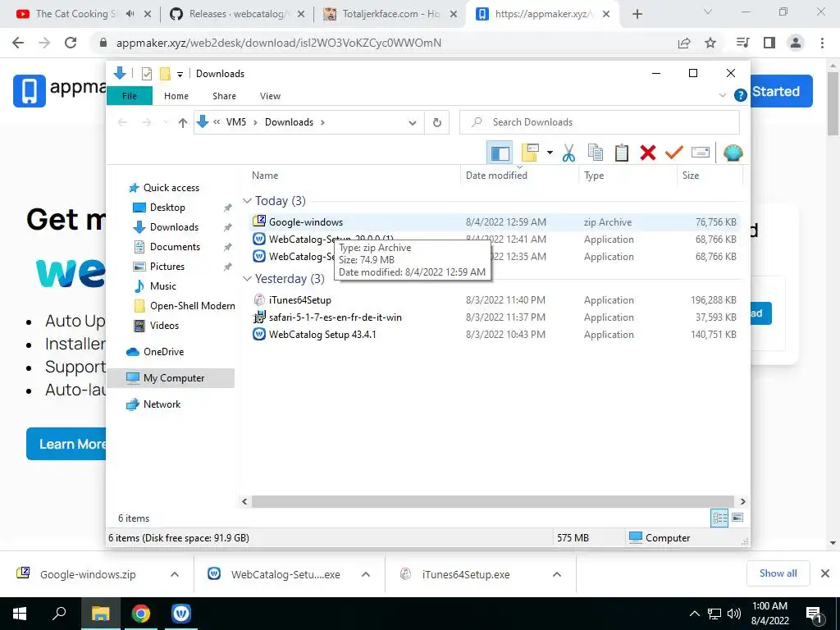Image resolution: width=840 pixels, height=630 pixels.
Task: Paste with the clipboard icon
Action: pyautogui.click(x=622, y=153)
